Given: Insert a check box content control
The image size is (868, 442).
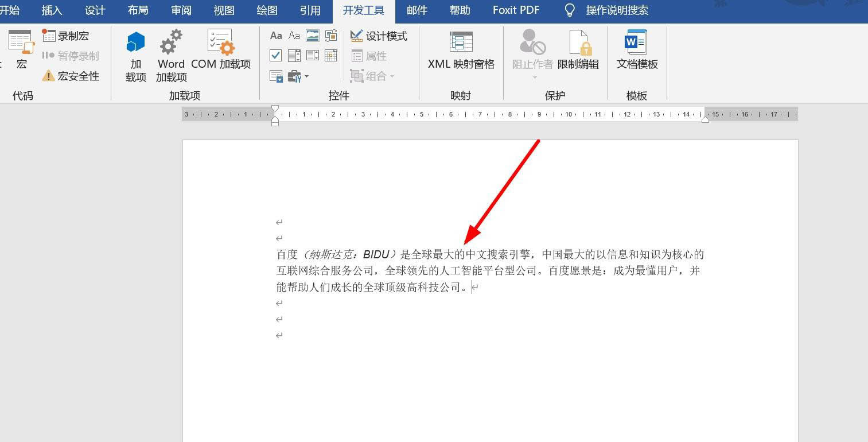Looking at the screenshot, I should (x=276, y=56).
